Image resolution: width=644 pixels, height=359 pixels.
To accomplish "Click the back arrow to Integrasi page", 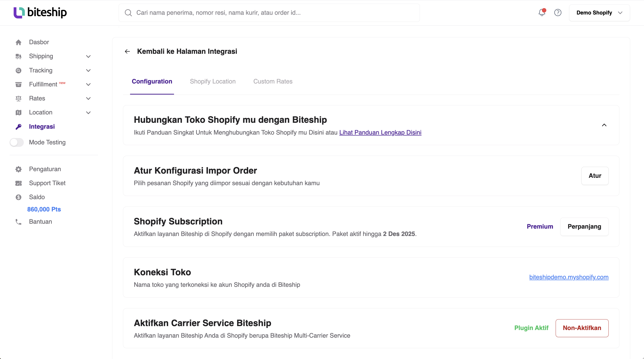I will point(127,52).
